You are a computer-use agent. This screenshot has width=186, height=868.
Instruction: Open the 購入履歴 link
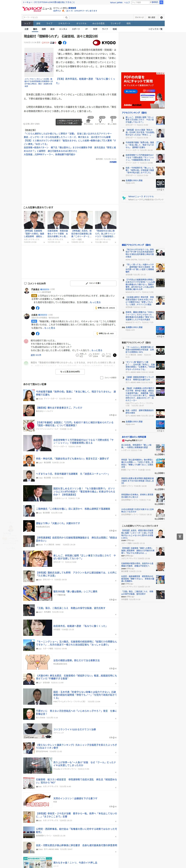[152, 18]
